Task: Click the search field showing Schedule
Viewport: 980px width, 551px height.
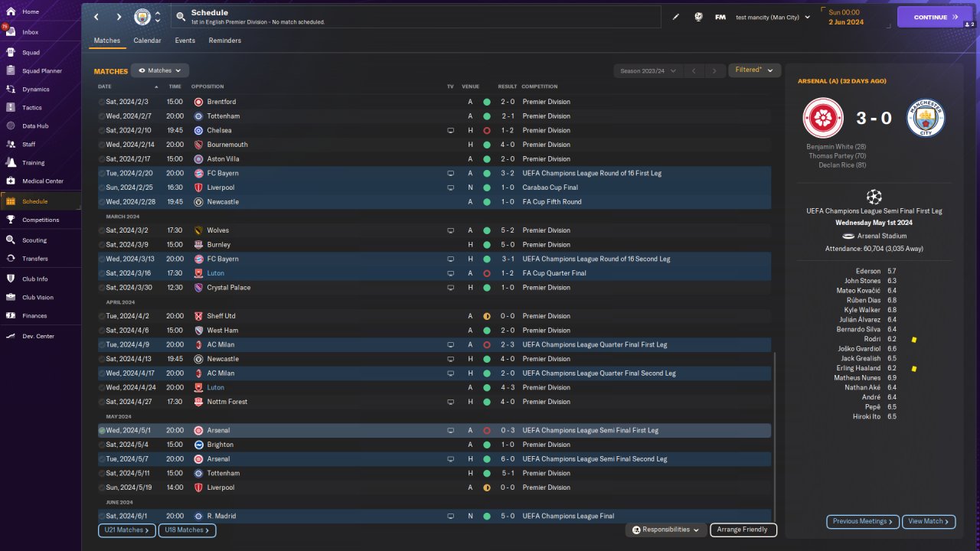Action: 417,17
